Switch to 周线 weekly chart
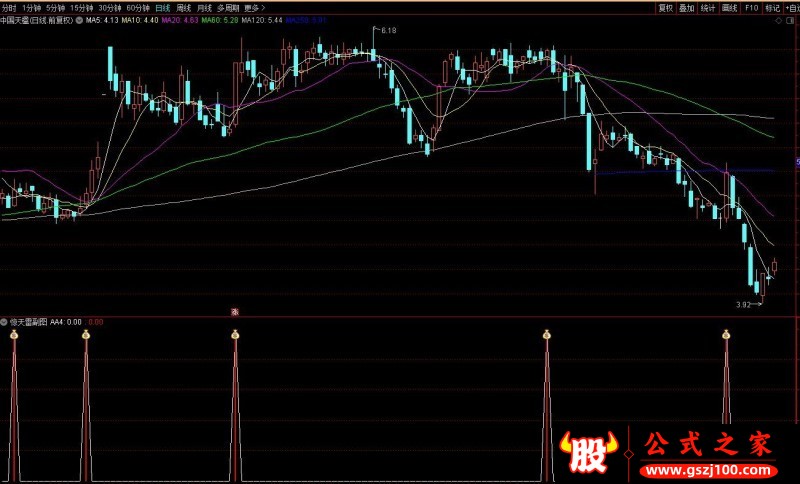Image resolution: width=800 pixels, height=484 pixels. click(x=183, y=8)
